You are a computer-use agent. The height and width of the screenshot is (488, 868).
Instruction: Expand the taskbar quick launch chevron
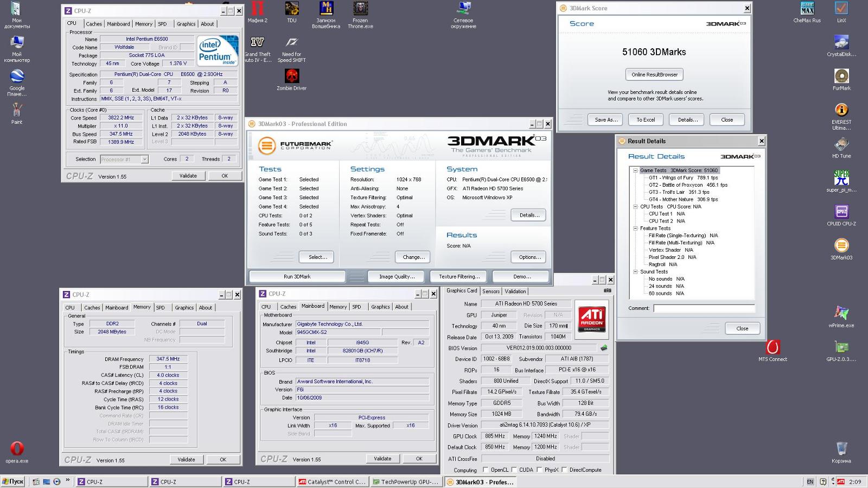click(68, 480)
